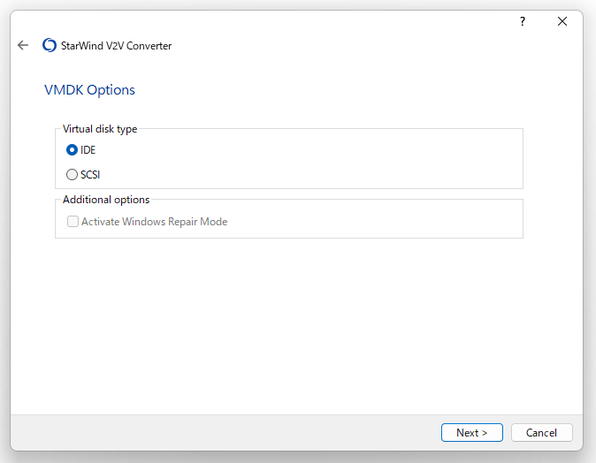Screen dimensions: 596x463
Task: Click the Activate Windows Repair Mode label
Action: [154, 221]
